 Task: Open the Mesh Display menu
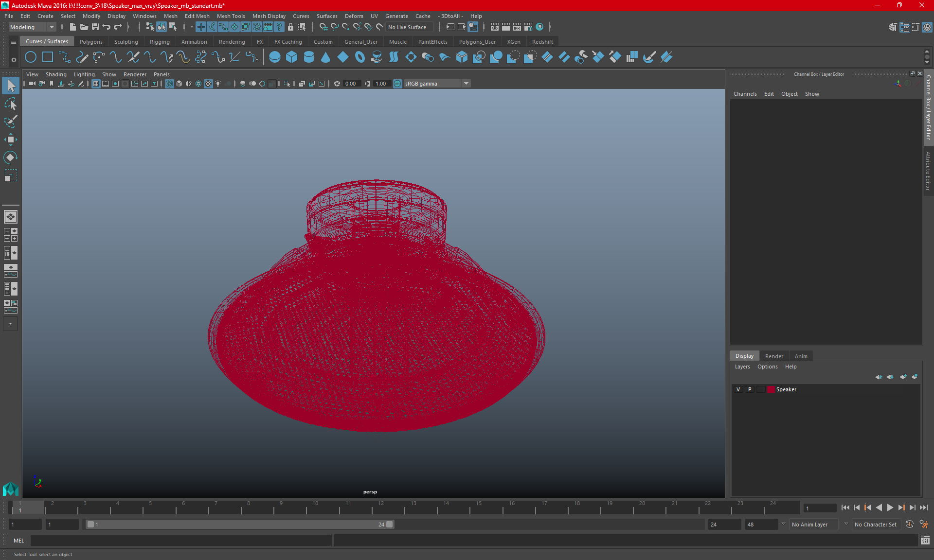click(x=269, y=16)
